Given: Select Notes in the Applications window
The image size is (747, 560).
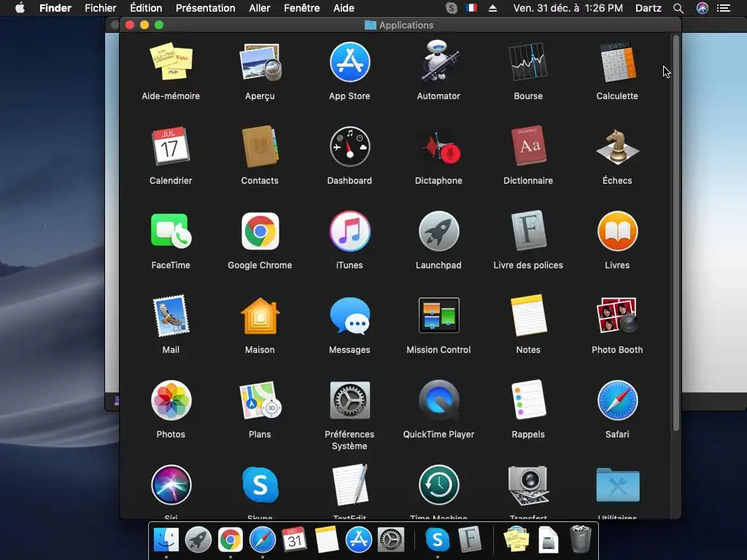Looking at the screenshot, I should pos(528,315).
